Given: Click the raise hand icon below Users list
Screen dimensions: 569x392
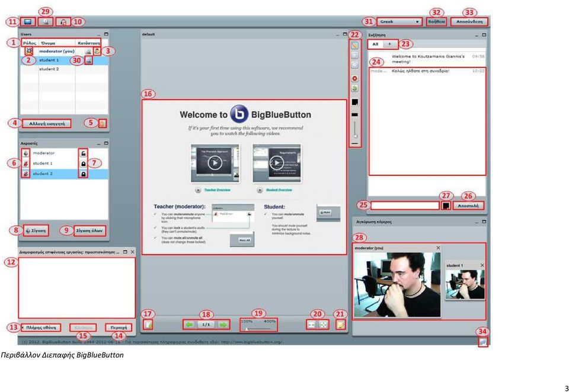Looking at the screenshot, I should point(103,124).
